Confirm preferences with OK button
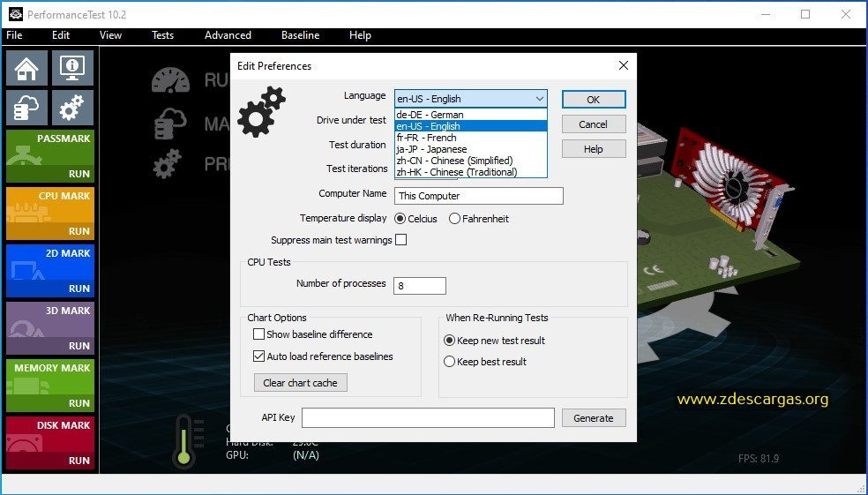 click(x=594, y=100)
